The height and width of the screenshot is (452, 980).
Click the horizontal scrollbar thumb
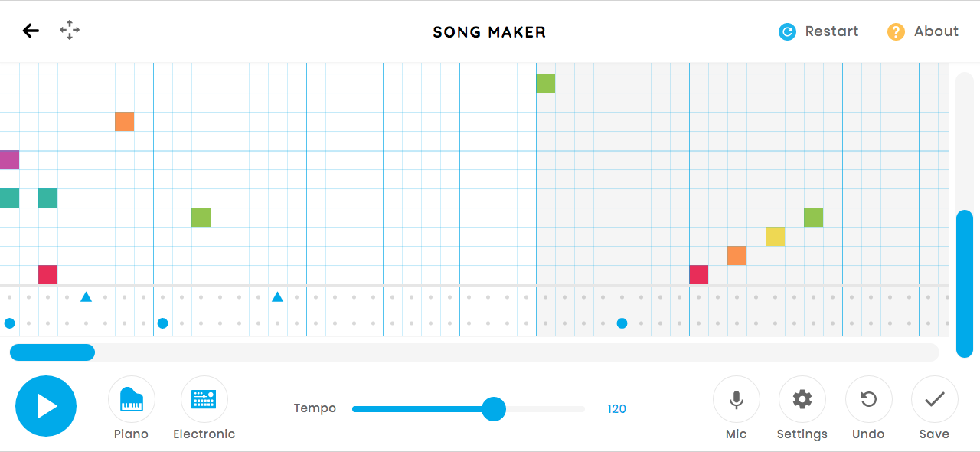52,352
